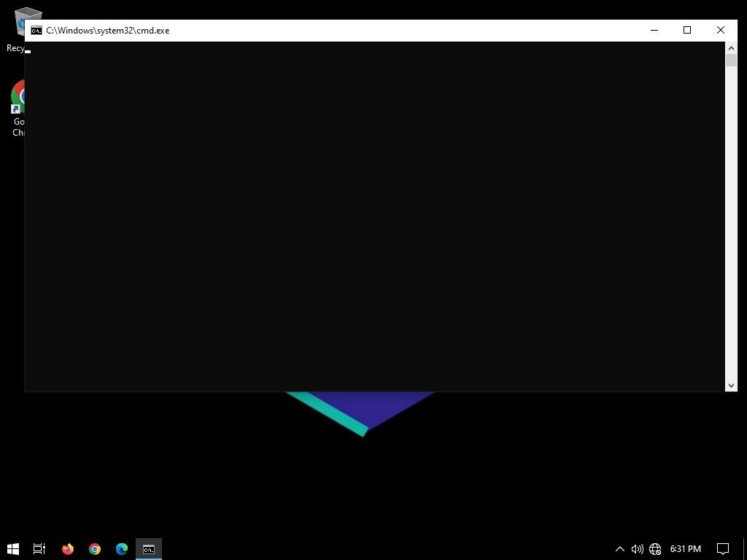
Task: Open the network status tray icon
Action: coord(655,548)
